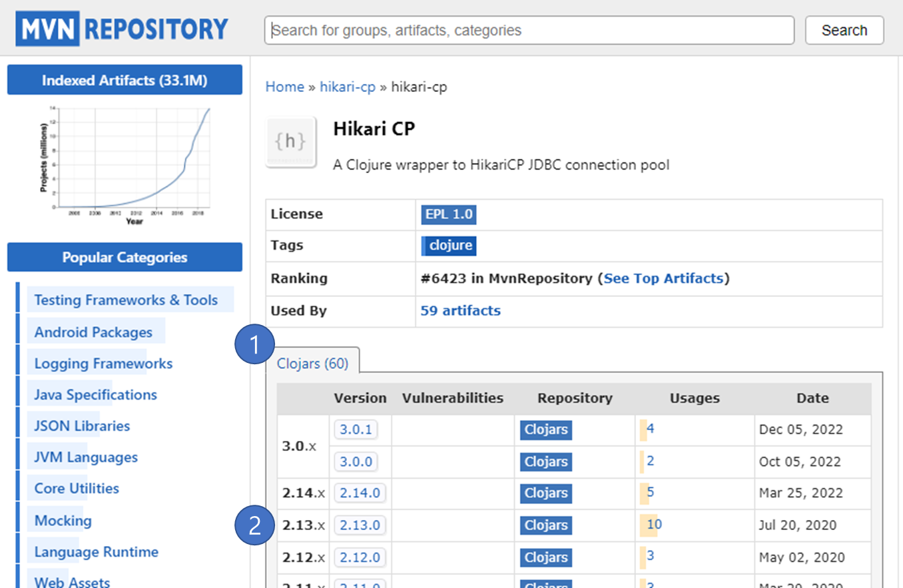Image resolution: width=903 pixels, height=588 pixels.
Task: Click the 2.14.x version group label
Action: [x=304, y=493]
